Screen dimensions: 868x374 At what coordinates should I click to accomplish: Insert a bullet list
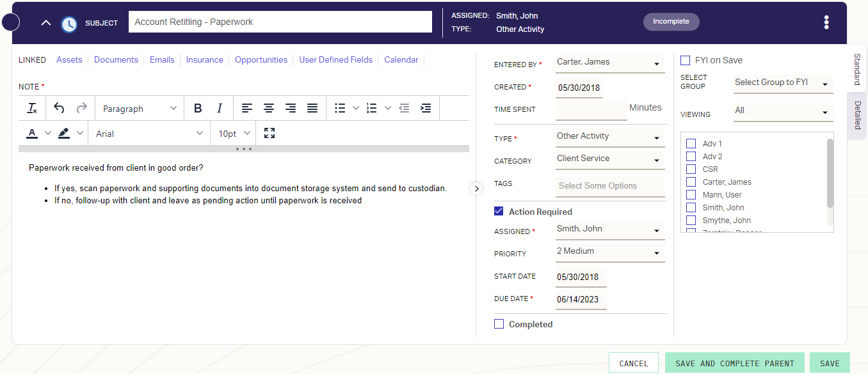coord(341,109)
